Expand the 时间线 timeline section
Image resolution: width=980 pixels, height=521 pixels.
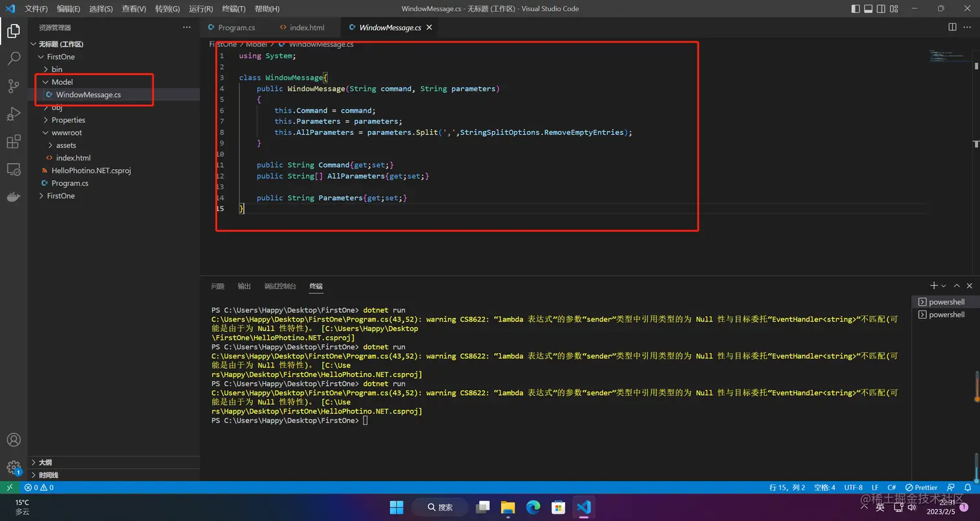[x=114, y=475]
